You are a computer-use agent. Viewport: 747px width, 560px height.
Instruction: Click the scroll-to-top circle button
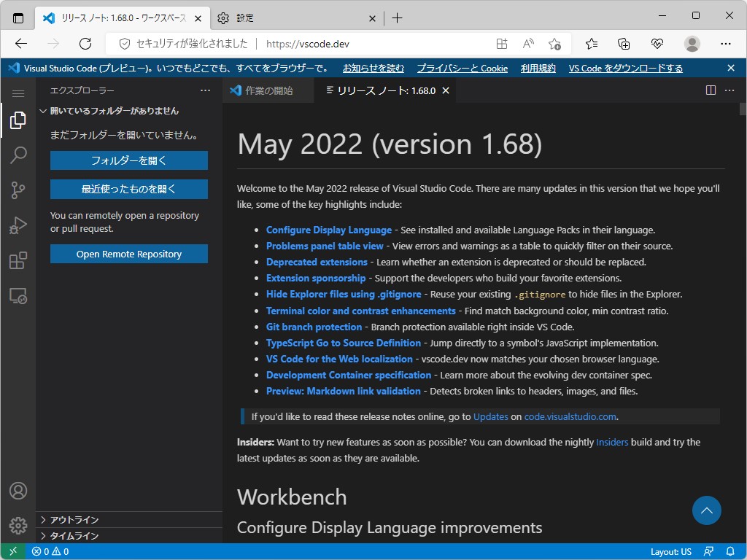point(706,510)
